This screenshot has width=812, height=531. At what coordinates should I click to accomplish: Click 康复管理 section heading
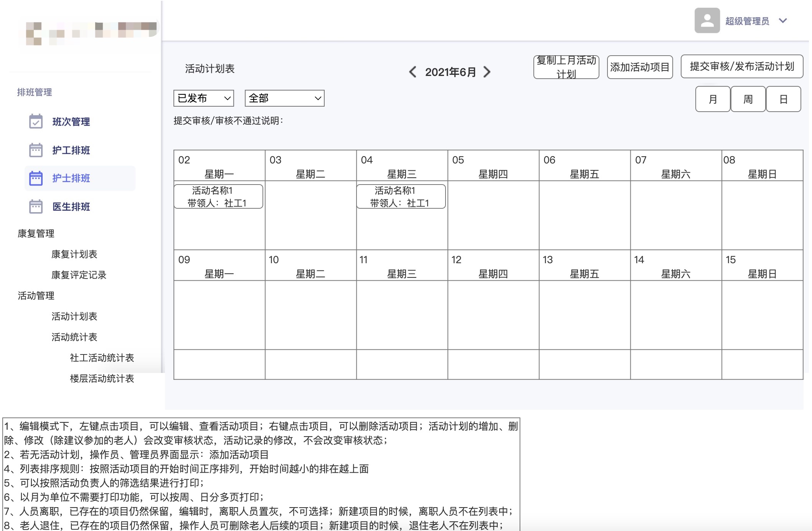[36, 233]
